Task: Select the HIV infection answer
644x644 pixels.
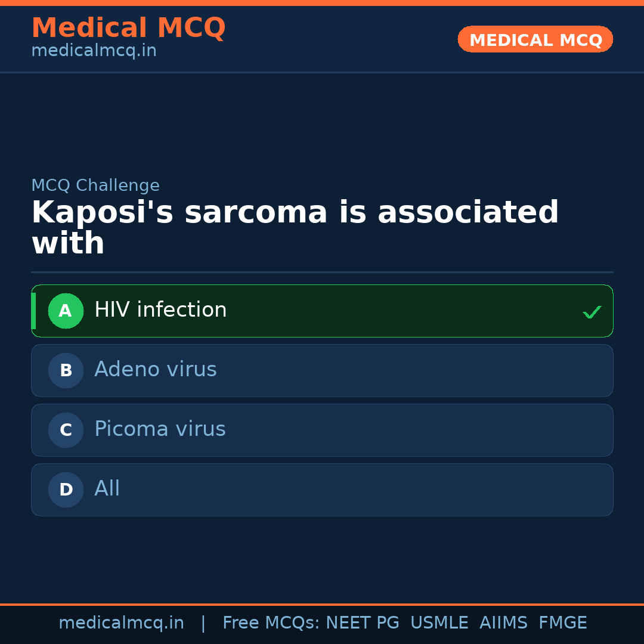Action: pos(160,310)
